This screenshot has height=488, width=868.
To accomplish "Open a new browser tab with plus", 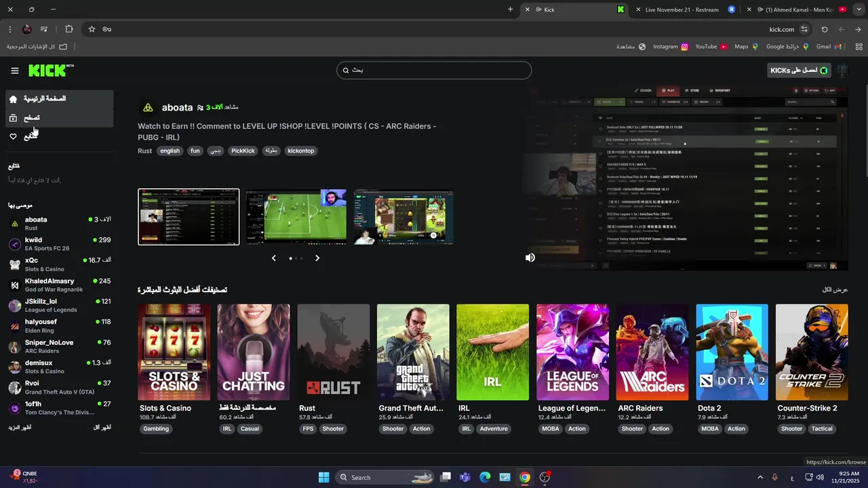I will [511, 9].
